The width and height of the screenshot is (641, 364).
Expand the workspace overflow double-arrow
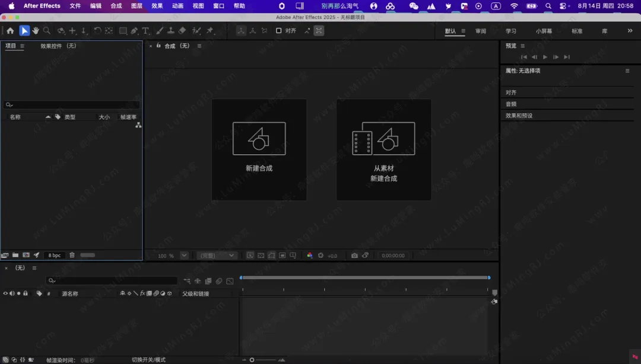tap(630, 31)
